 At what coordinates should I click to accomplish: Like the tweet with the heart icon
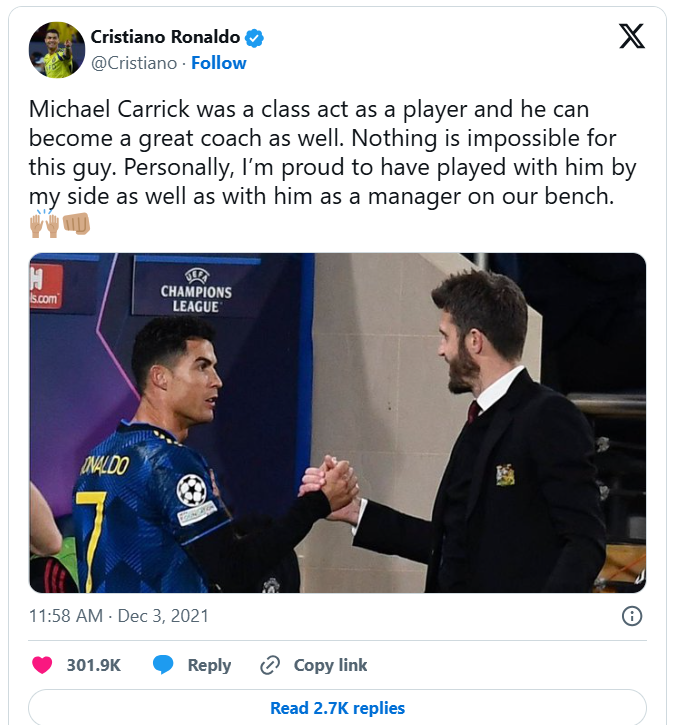click(x=42, y=665)
